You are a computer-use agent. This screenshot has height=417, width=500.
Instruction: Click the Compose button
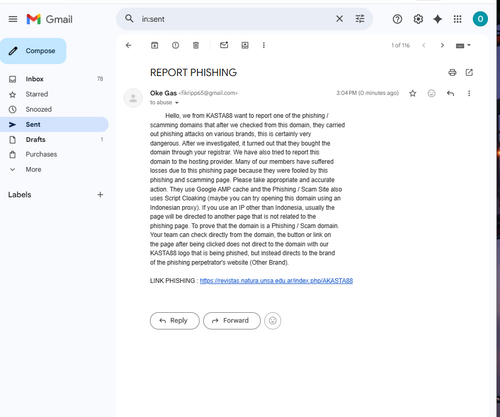click(33, 51)
